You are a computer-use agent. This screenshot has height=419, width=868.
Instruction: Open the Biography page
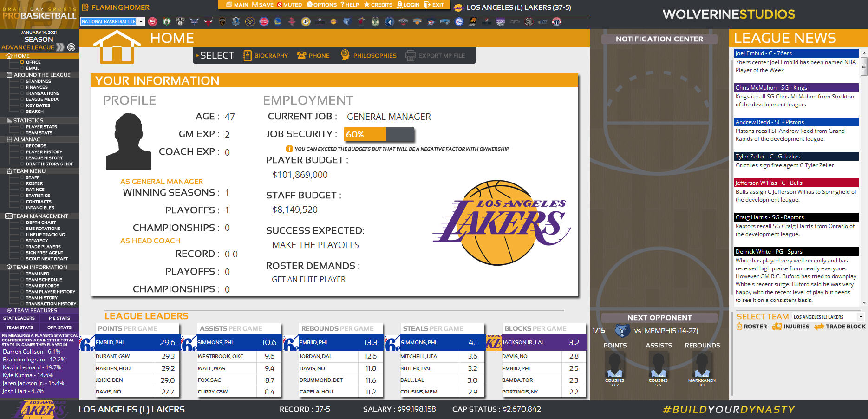(265, 56)
